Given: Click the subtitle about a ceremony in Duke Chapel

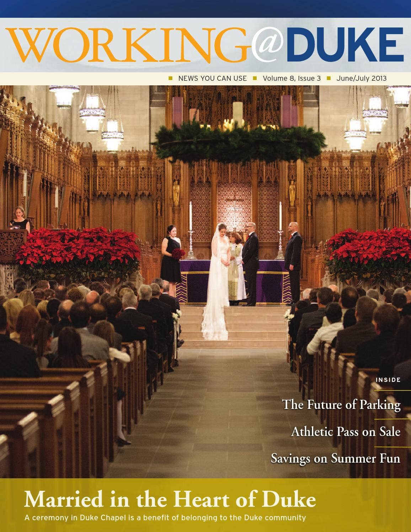Looking at the screenshot, I should coord(165,517).
